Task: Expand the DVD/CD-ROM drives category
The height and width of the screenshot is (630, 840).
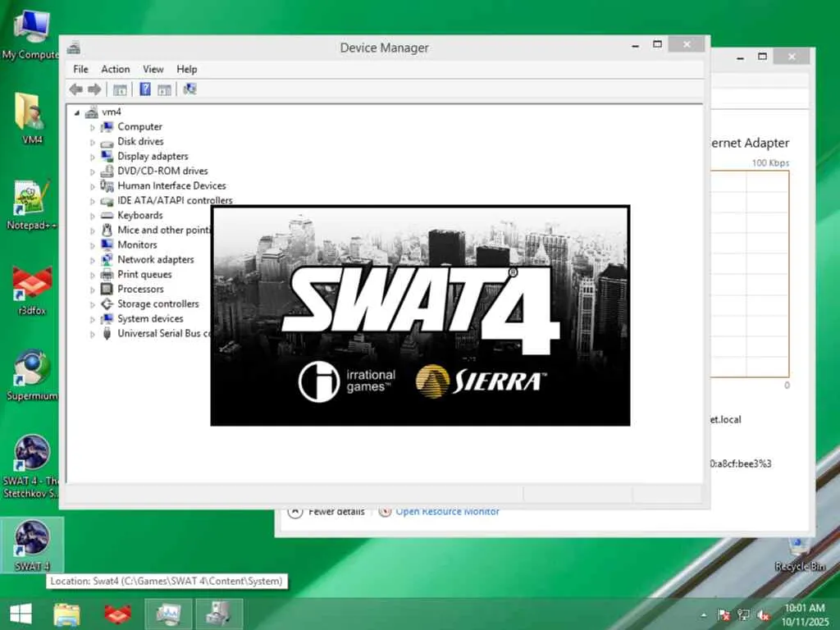Action: point(92,172)
